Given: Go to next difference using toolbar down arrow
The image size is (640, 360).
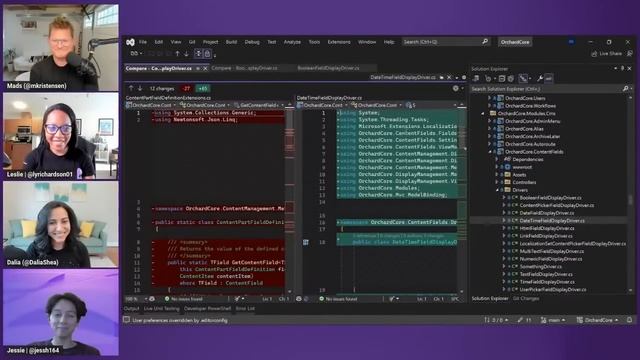Looking at the screenshot, I should click(186, 53).
